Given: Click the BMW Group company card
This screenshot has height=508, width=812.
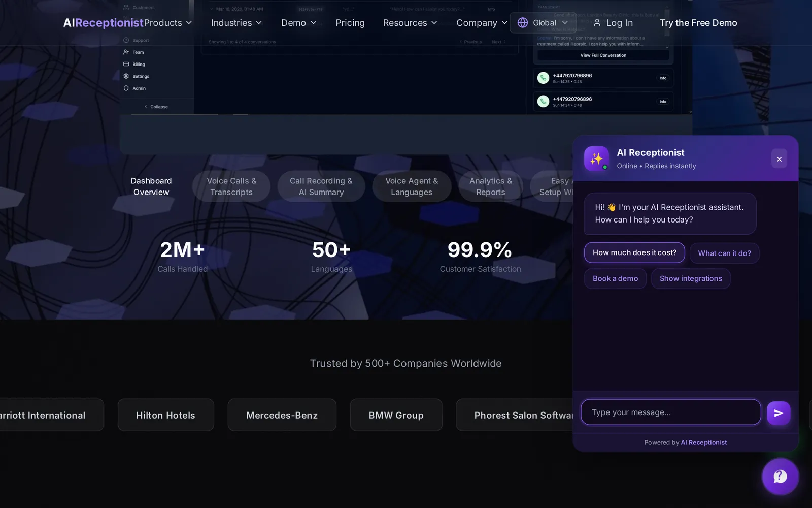Looking at the screenshot, I should 396,415.
